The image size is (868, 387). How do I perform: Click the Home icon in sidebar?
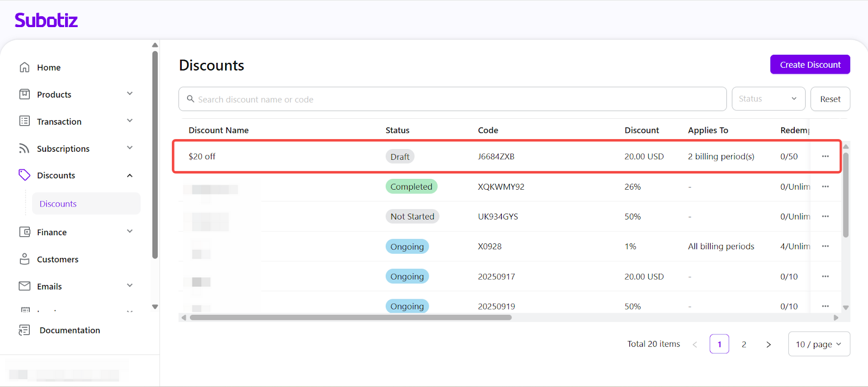click(24, 67)
